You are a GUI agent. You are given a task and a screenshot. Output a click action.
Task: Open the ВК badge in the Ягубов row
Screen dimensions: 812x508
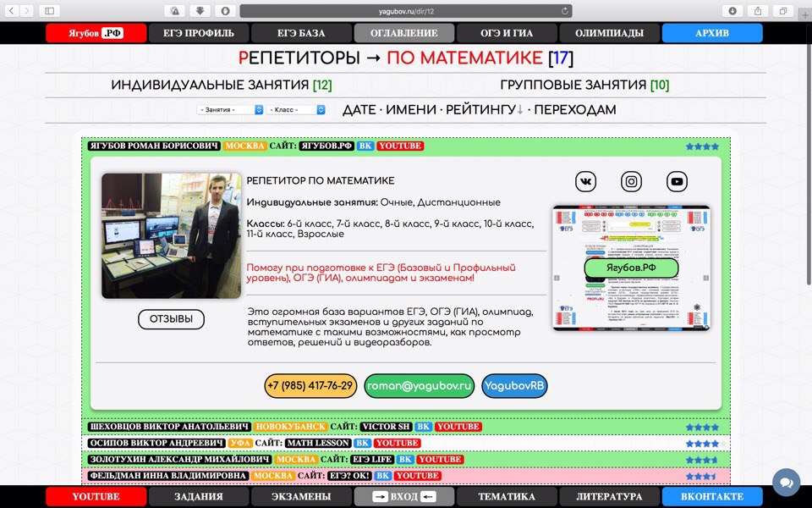(365, 146)
